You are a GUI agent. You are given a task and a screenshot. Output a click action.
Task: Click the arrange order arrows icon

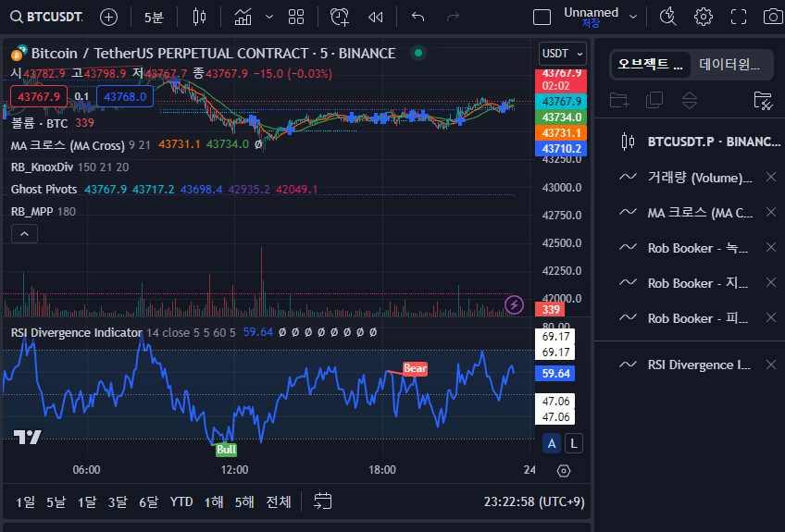690,100
